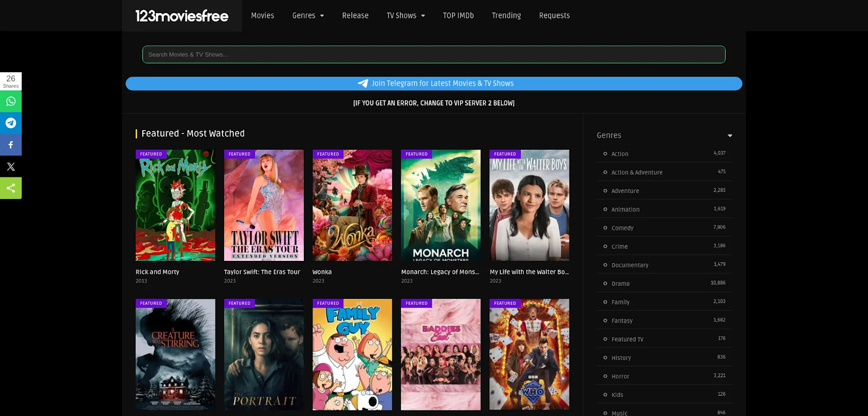Click My Life with the Walter Bo... title
Viewport: 868px width, 416px height.
click(x=529, y=272)
